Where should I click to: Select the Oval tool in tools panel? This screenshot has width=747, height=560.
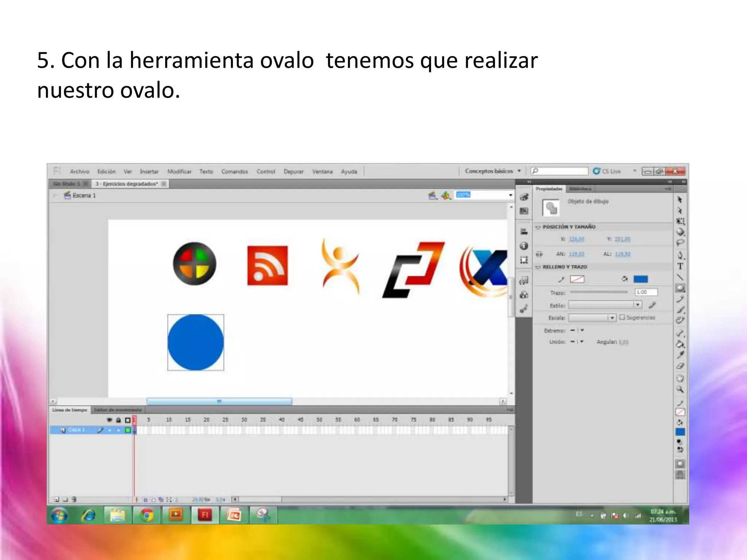tap(680, 288)
